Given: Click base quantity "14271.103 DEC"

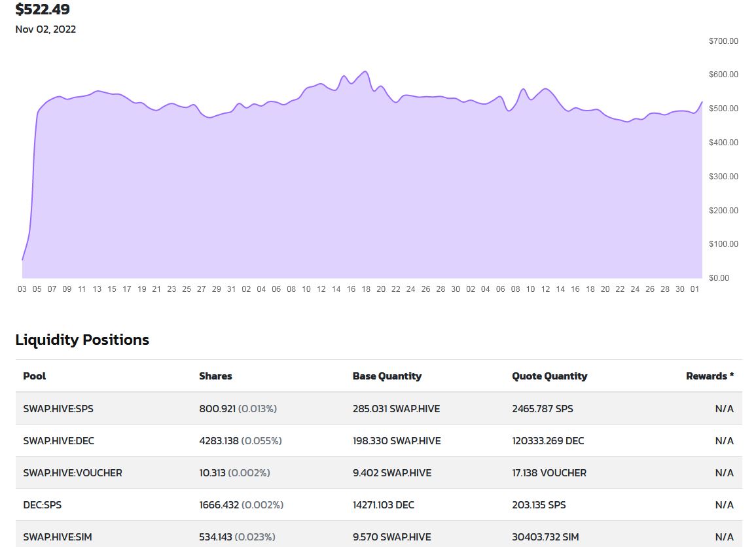Looking at the screenshot, I should pos(384,504).
